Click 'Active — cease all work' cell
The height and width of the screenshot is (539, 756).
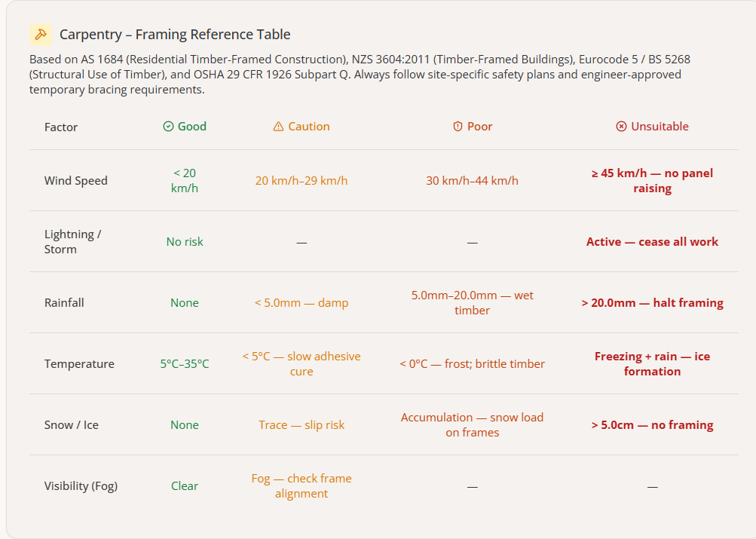[x=652, y=241]
